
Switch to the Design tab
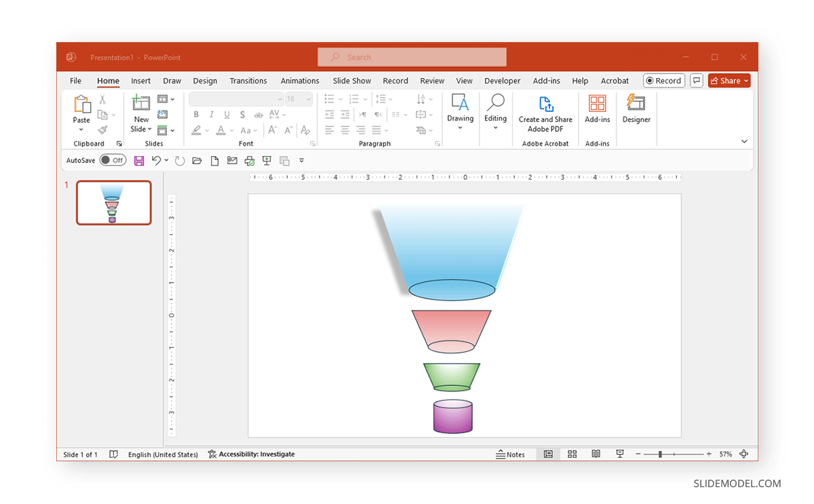tap(205, 81)
